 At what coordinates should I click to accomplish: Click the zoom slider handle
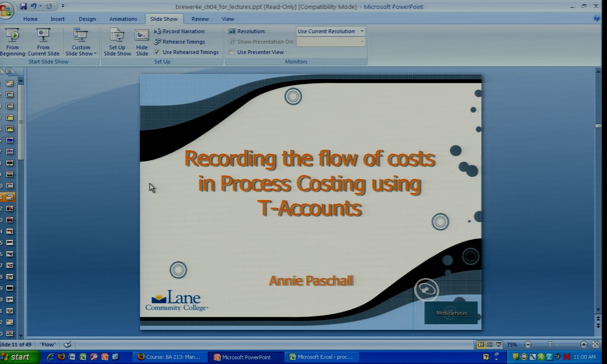(x=550, y=345)
